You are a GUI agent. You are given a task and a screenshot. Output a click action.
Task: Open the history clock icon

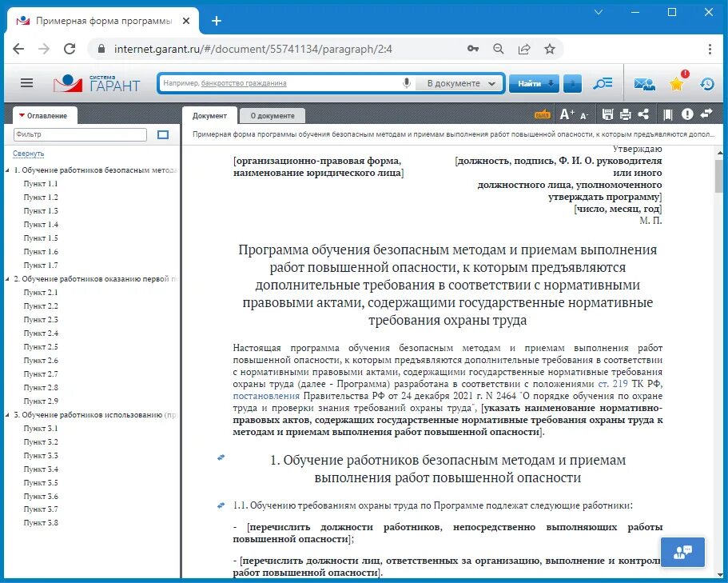click(x=707, y=84)
